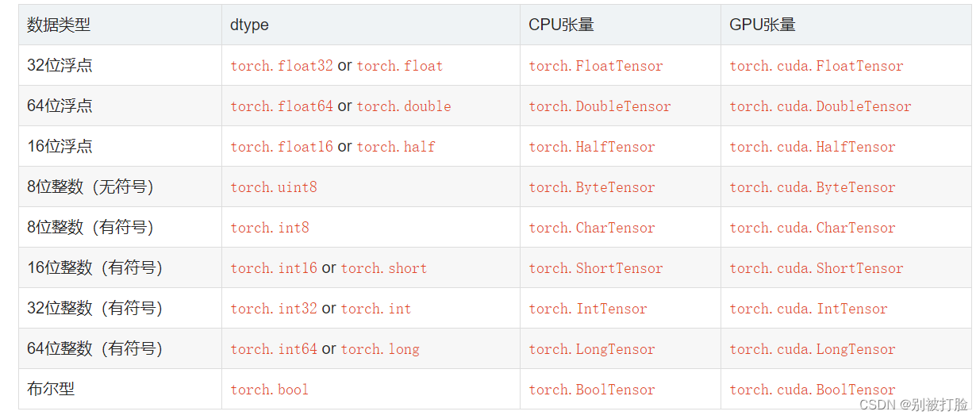Screen dimensions: 980x419
Task: Select torch.long dtype text
Action: pyautogui.click(x=380, y=349)
